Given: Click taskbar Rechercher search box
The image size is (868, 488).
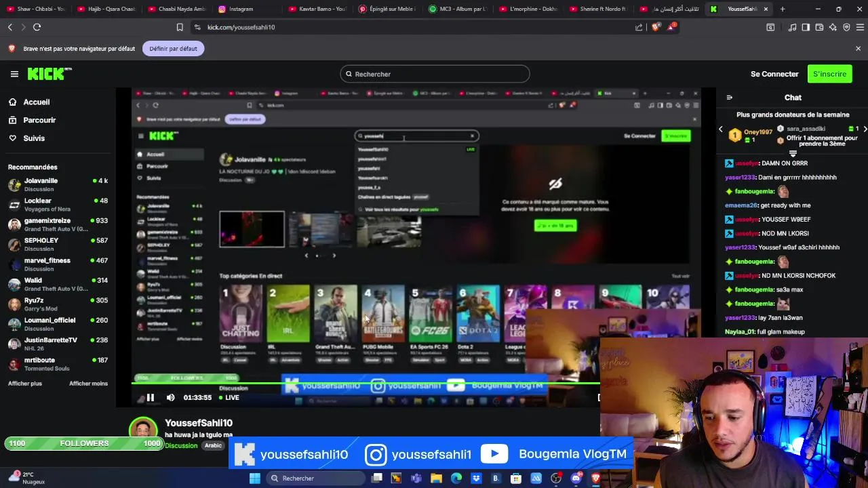Looking at the screenshot, I should [x=314, y=479].
